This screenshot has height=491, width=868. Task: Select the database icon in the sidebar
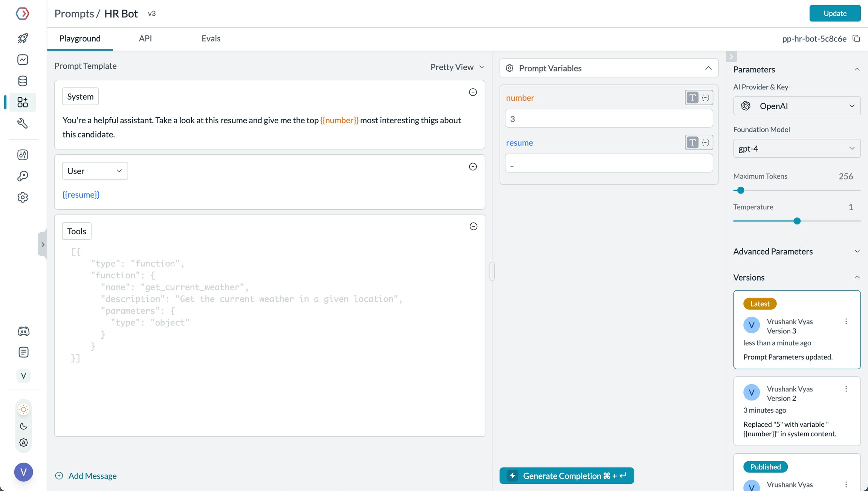(23, 81)
